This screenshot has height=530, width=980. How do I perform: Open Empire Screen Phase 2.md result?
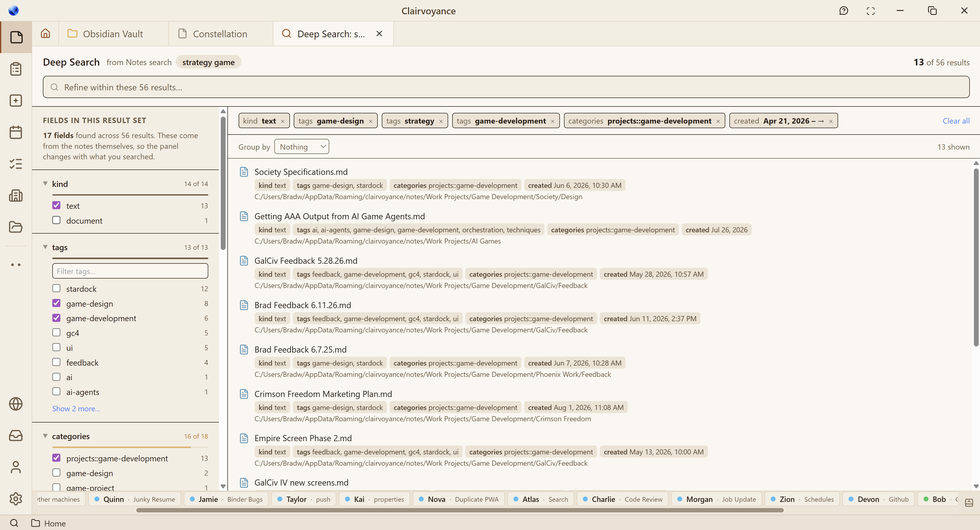303,438
